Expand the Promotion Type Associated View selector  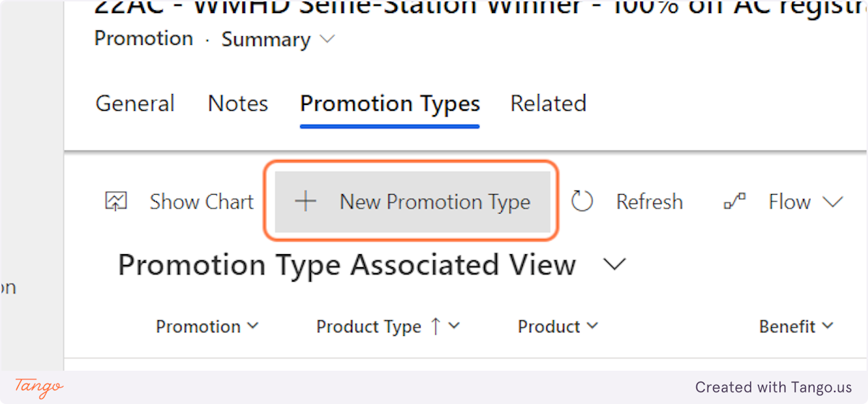(614, 265)
